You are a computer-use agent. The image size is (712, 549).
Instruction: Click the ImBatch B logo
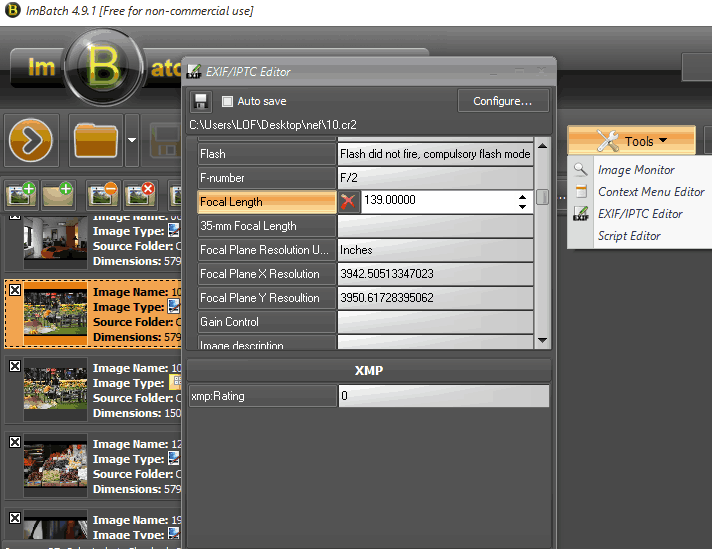point(104,67)
